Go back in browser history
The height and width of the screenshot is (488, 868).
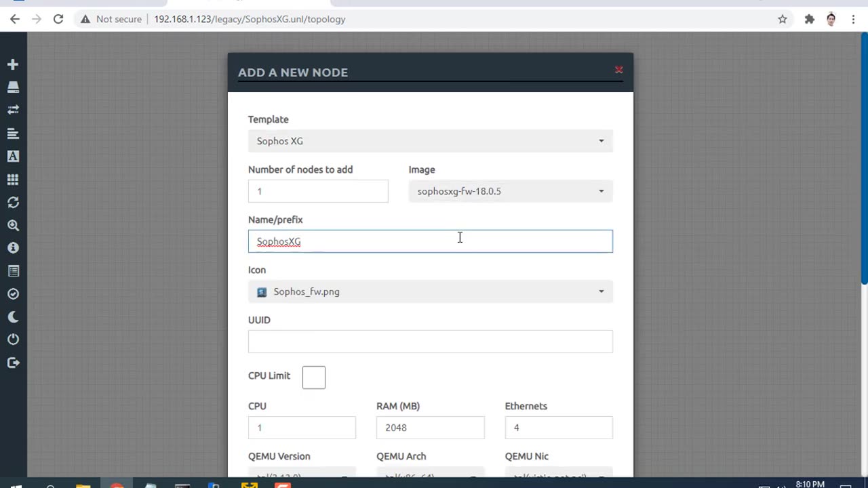point(15,19)
